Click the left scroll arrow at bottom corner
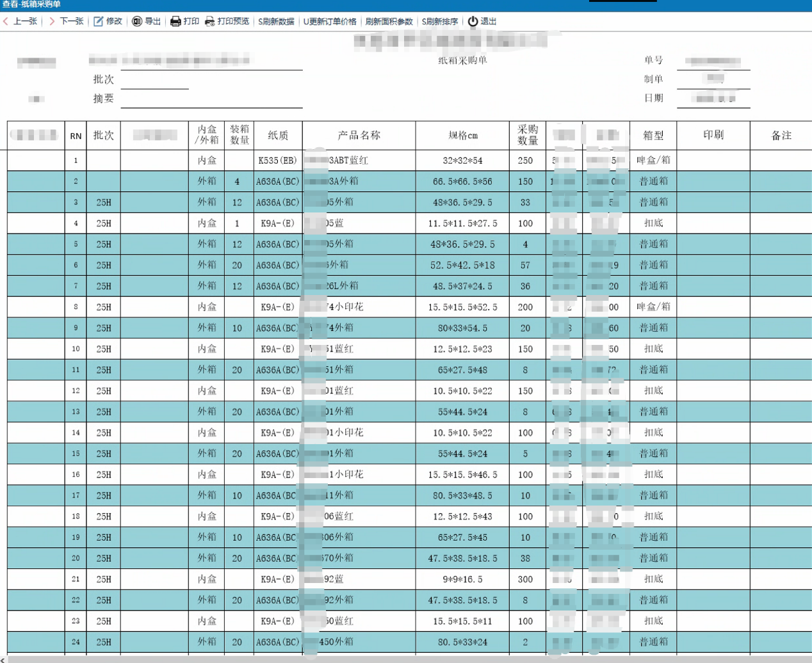812x663 pixels. [4, 659]
